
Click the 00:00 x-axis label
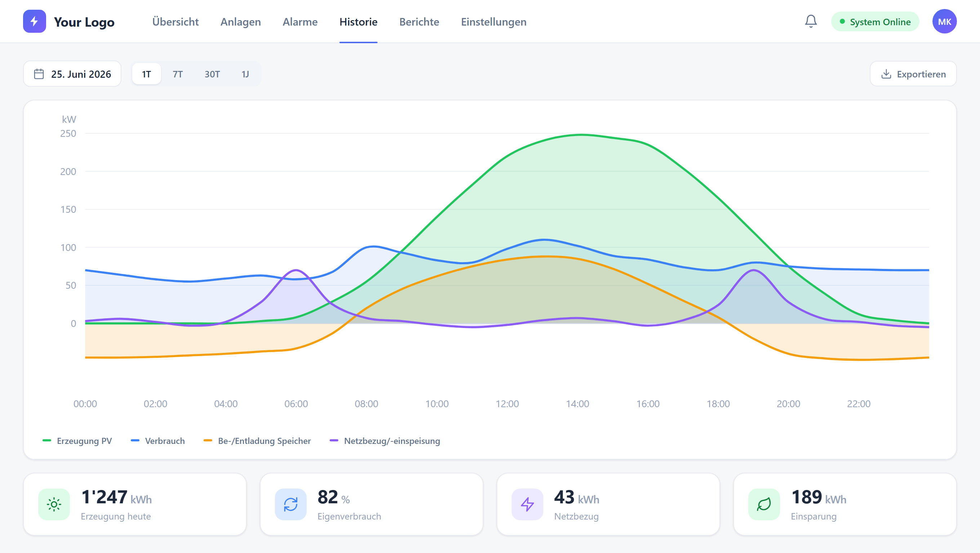(x=85, y=404)
